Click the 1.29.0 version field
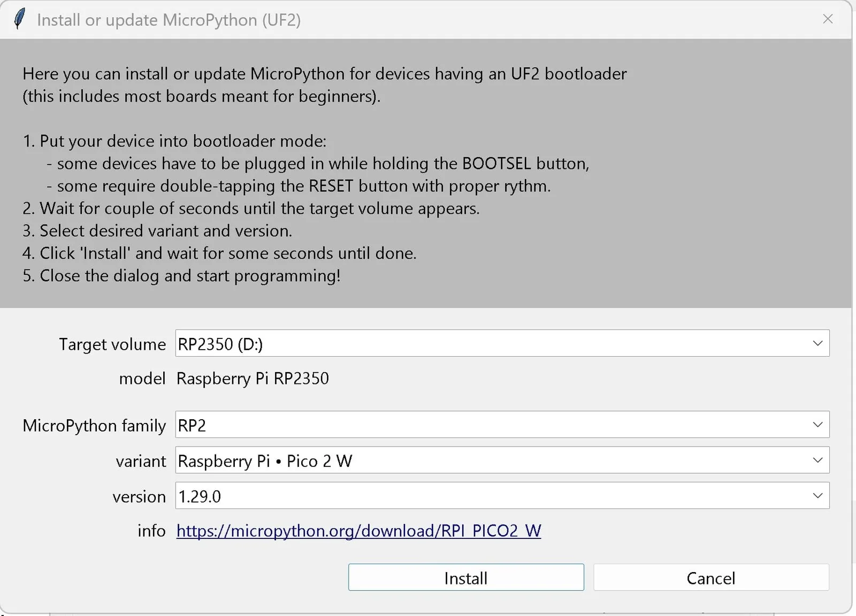856x616 pixels. [502, 496]
